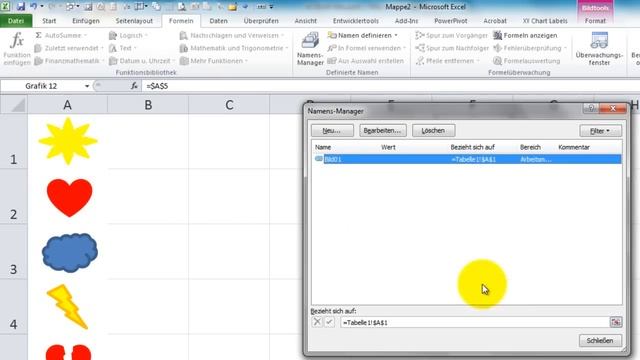This screenshot has width=640, height=360.
Task: Click help button in Namens-Manager title
Action: 591,108
